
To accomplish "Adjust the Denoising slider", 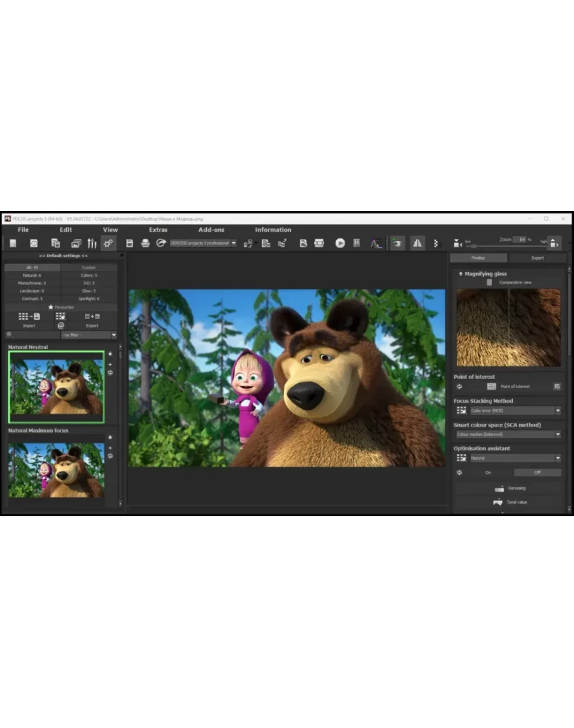I will point(509,488).
